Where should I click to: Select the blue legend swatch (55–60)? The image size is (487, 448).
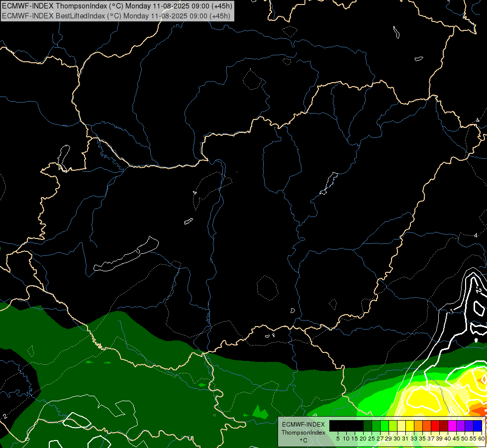(x=478, y=426)
